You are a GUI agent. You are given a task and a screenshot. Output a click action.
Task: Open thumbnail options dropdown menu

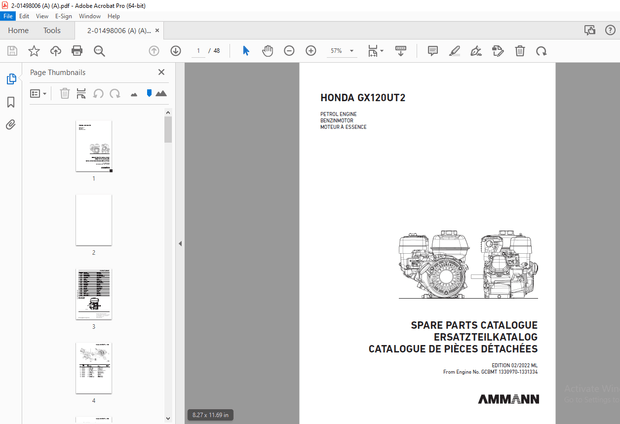38,93
